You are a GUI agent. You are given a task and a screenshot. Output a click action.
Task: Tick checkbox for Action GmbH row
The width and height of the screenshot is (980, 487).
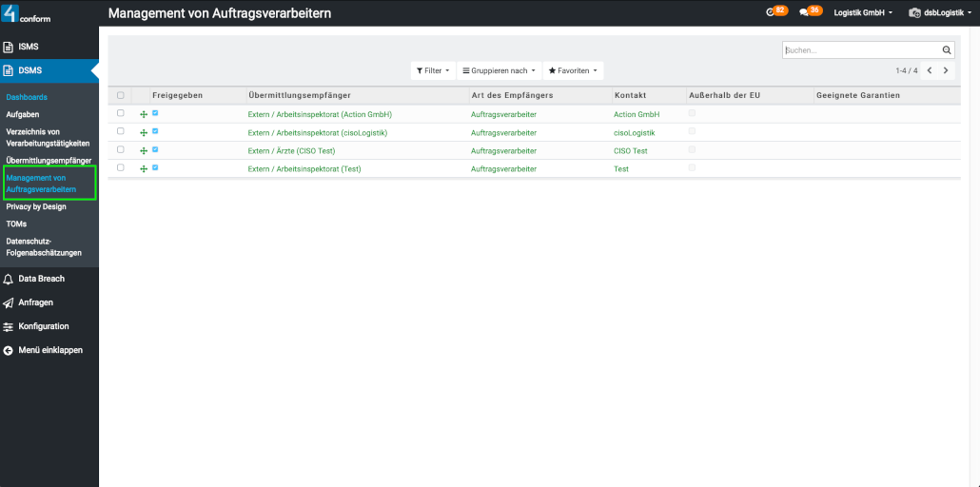[x=121, y=113]
